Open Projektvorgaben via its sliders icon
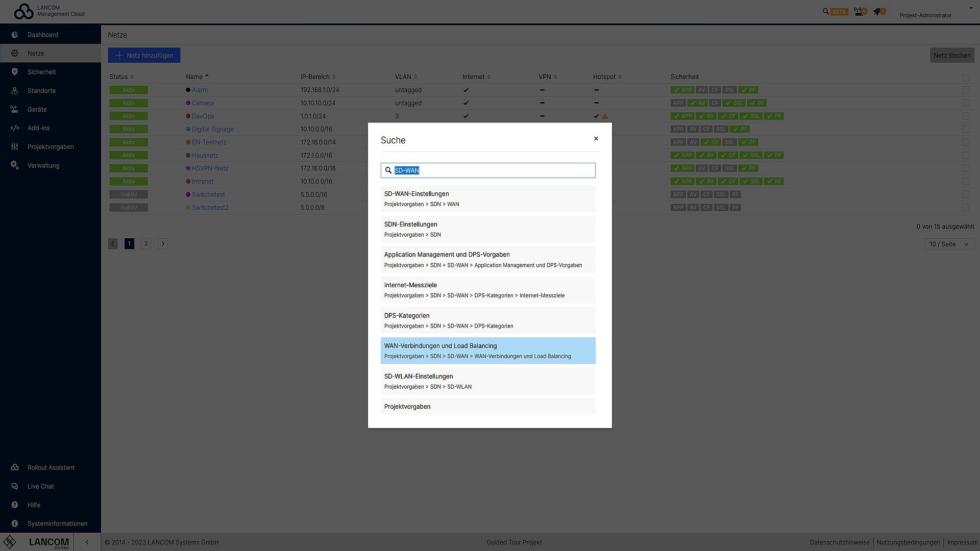The image size is (980, 551). coord(15,146)
